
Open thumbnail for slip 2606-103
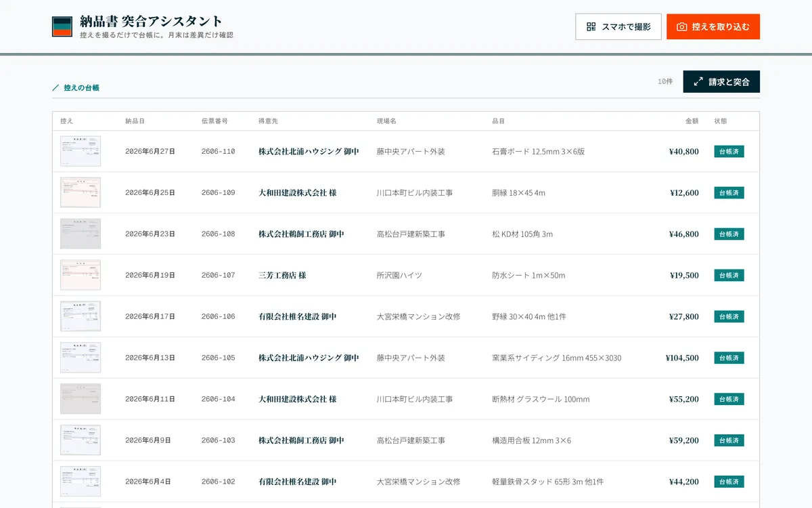pyautogui.click(x=81, y=440)
